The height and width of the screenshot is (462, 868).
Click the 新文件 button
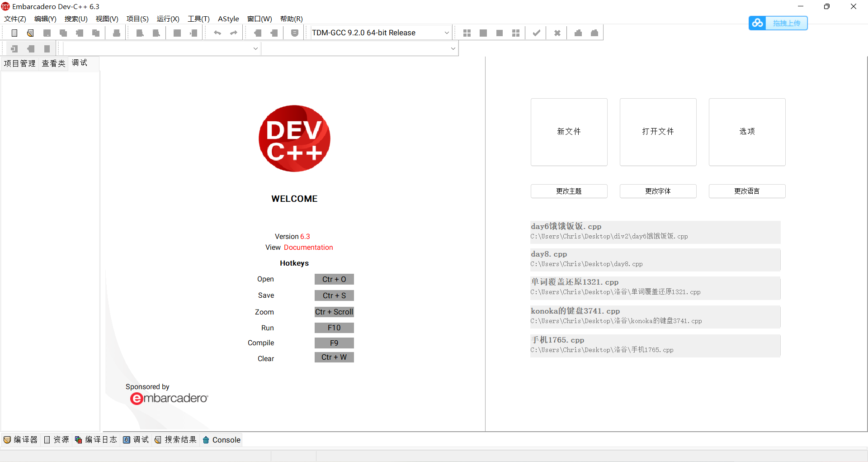(569, 132)
